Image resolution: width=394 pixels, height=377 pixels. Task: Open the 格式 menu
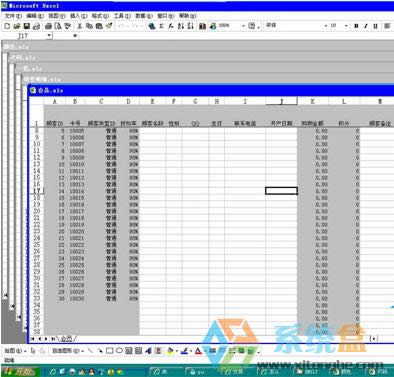100,16
